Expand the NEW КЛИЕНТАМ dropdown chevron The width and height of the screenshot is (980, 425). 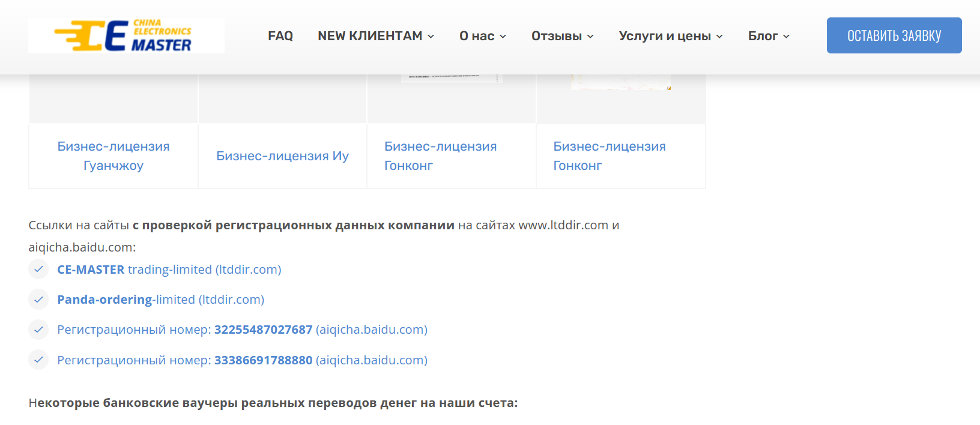[431, 37]
